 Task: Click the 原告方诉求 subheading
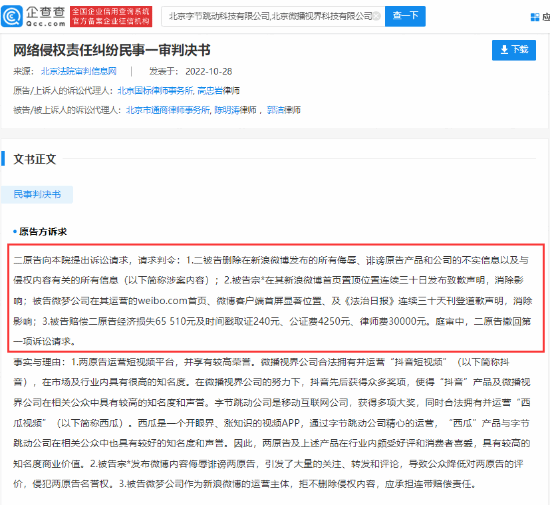coord(43,231)
